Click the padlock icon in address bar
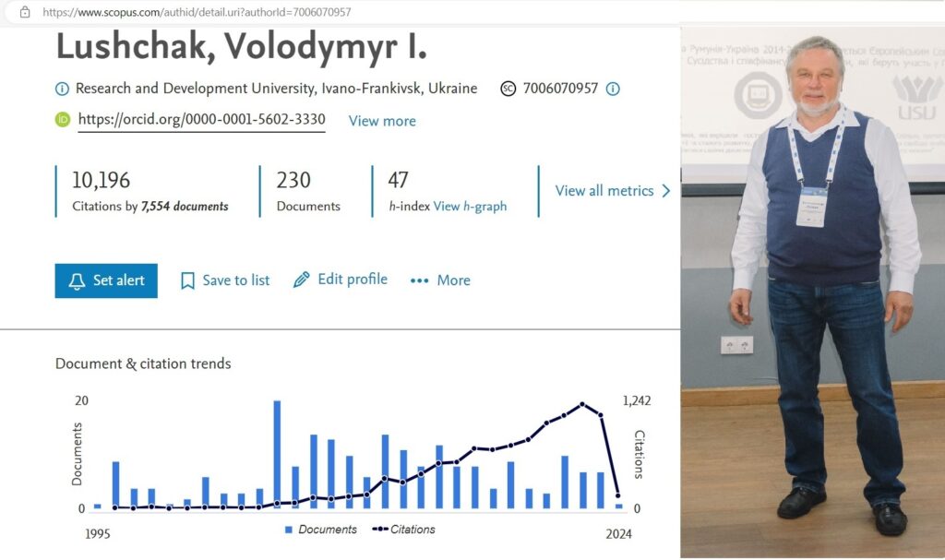Image resolution: width=945 pixels, height=560 pixels. pos(25,13)
